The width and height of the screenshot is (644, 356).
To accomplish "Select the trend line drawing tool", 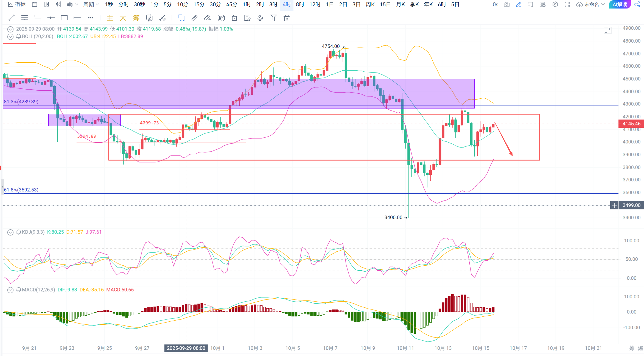I will click(x=11, y=18).
